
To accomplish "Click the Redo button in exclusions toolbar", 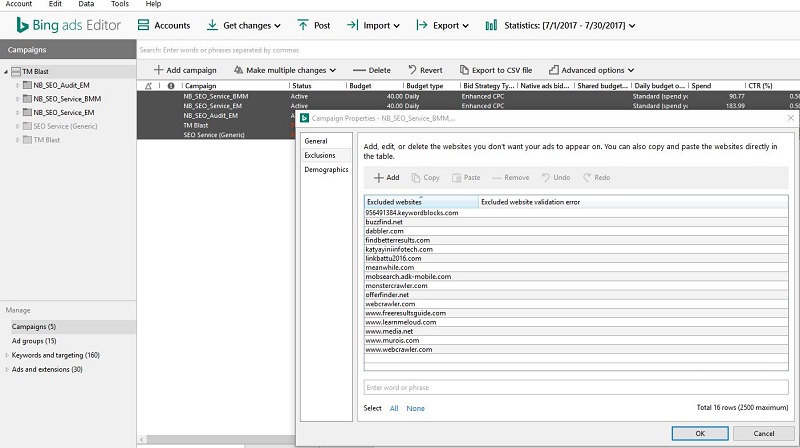I will point(597,178).
